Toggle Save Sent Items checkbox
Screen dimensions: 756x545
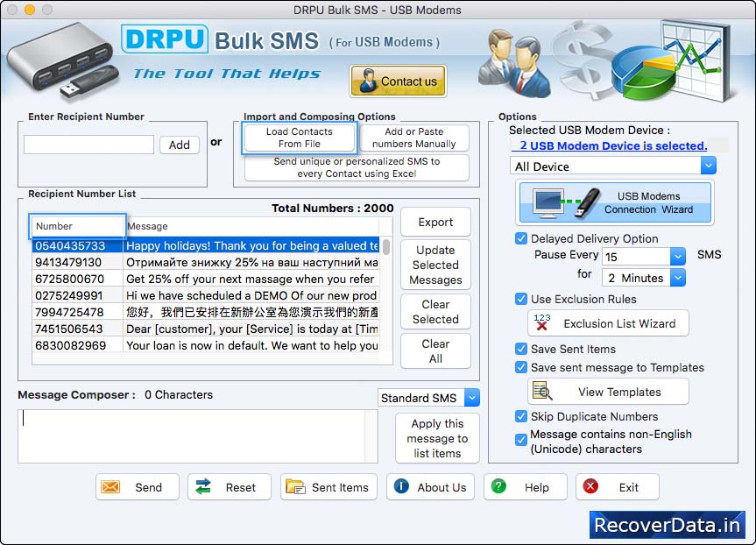(x=521, y=349)
